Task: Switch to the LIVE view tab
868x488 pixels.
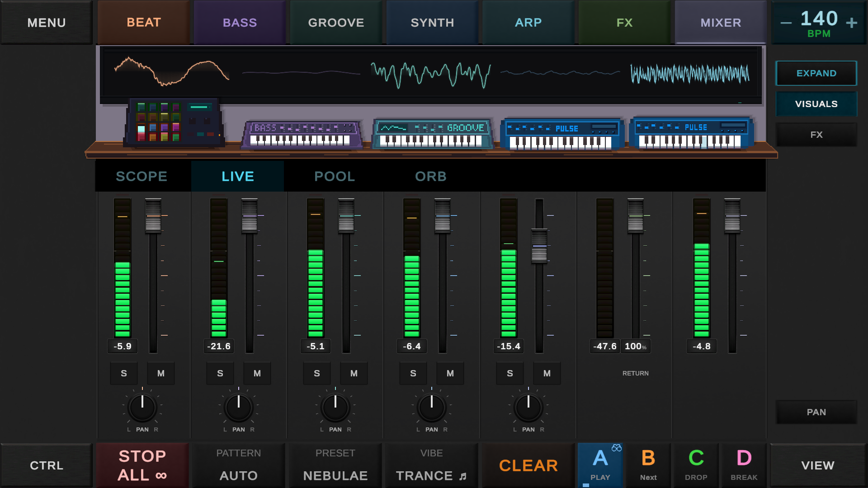Action: click(x=238, y=176)
